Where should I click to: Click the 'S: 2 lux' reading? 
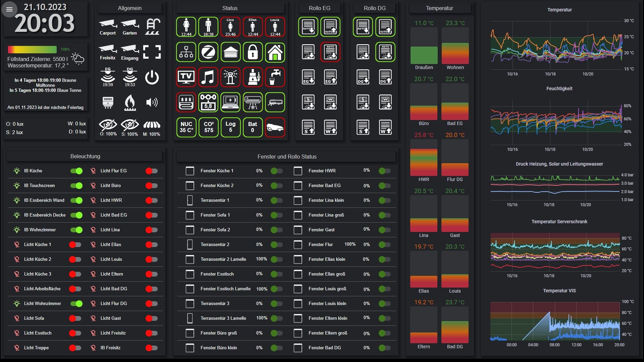point(14,132)
